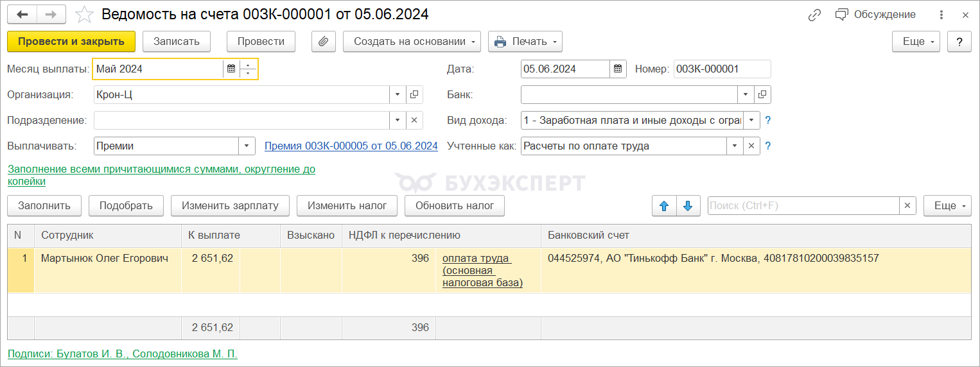Add document to favorites with star icon

(84, 14)
